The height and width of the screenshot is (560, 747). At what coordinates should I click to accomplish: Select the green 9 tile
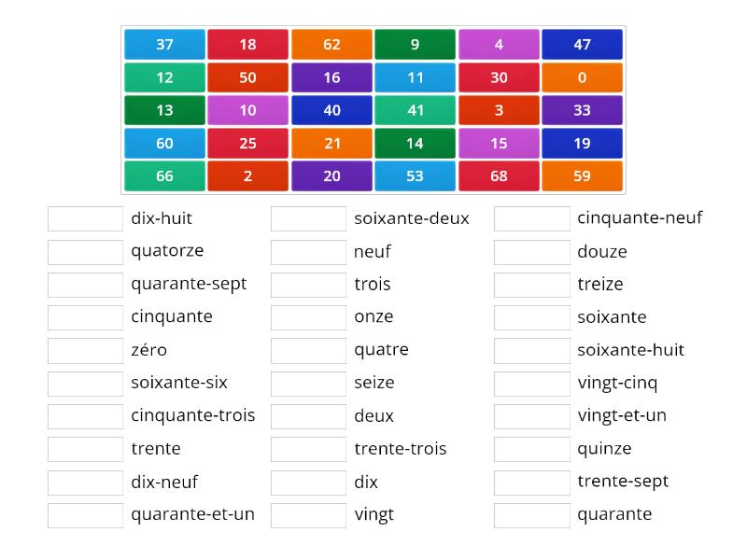(415, 44)
